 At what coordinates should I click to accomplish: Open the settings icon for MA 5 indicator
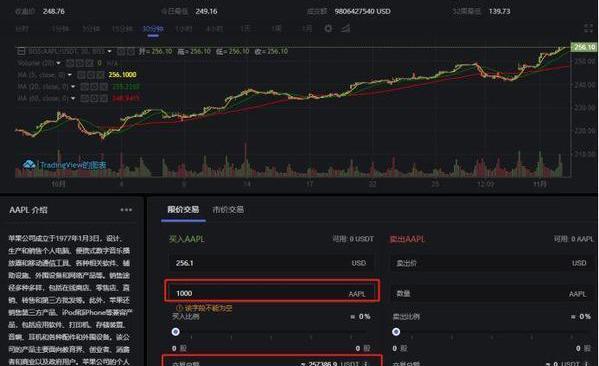pyautogui.click(x=90, y=75)
